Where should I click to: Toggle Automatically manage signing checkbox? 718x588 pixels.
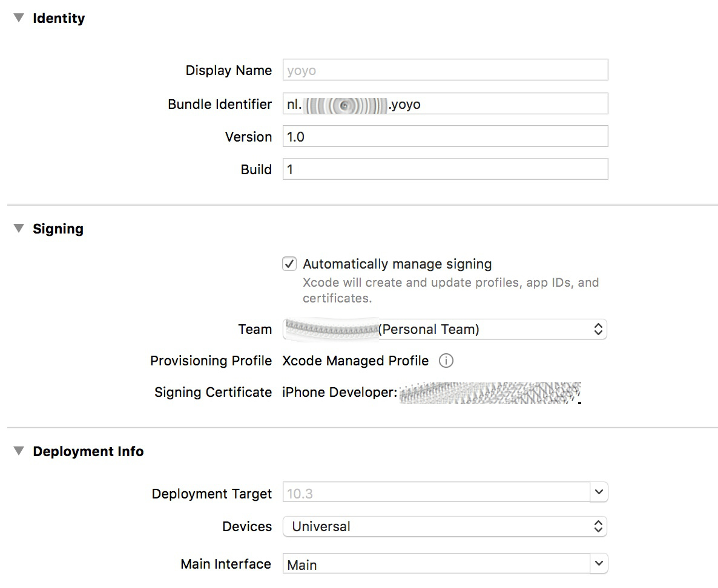coord(289,264)
